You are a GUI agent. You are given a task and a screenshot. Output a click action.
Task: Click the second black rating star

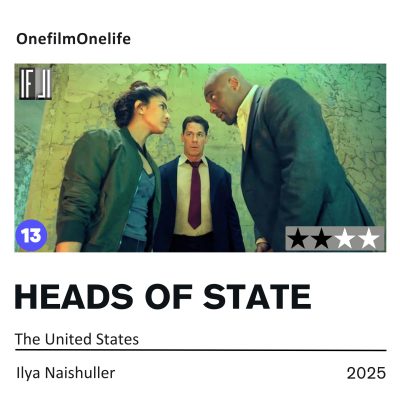tap(321, 239)
